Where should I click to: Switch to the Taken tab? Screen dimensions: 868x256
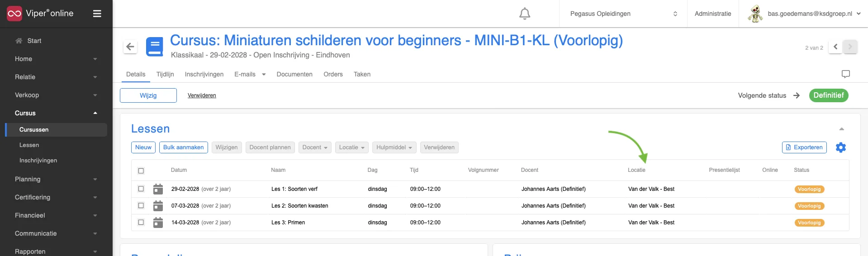pyautogui.click(x=362, y=74)
